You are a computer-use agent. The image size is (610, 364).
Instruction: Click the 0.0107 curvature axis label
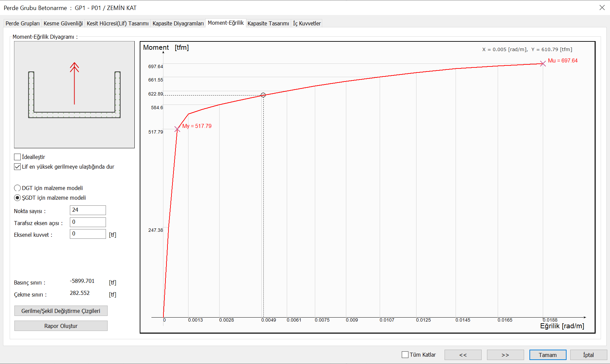387,320
